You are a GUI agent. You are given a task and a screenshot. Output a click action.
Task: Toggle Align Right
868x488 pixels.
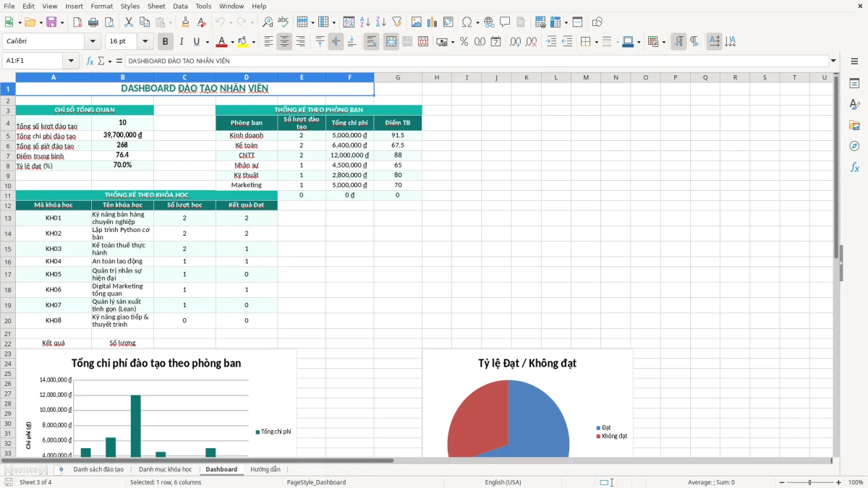300,42
